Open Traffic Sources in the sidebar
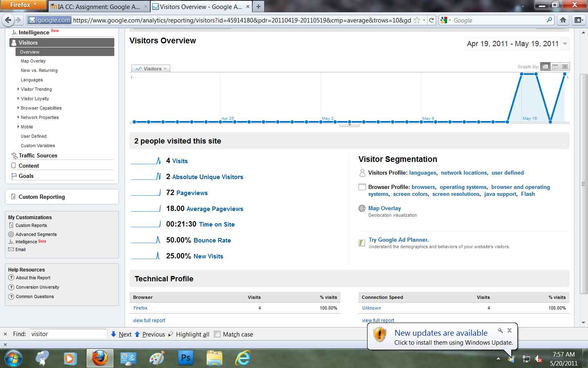Image resolution: width=588 pixels, height=368 pixels. [x=38, y=155]
